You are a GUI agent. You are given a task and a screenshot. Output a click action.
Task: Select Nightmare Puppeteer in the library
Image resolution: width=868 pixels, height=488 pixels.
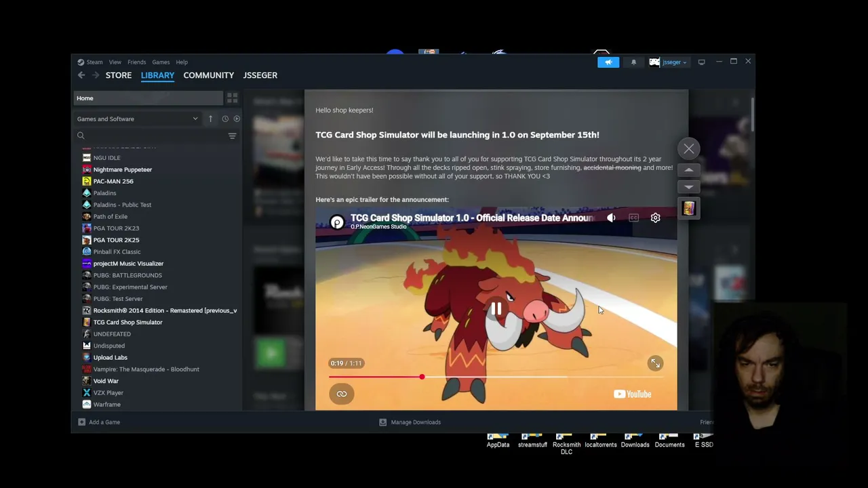[x=123, y=169]
